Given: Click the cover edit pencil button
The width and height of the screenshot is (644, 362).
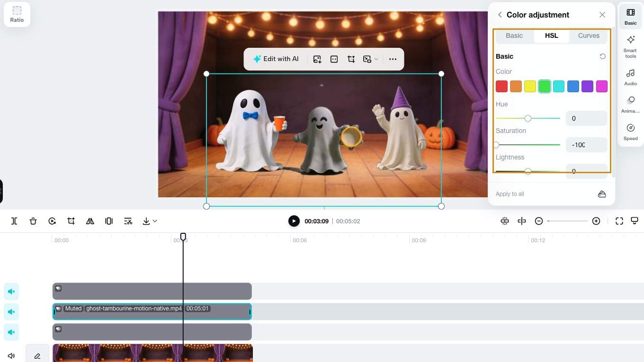Looking at the screenshot, I should (37, 356).
